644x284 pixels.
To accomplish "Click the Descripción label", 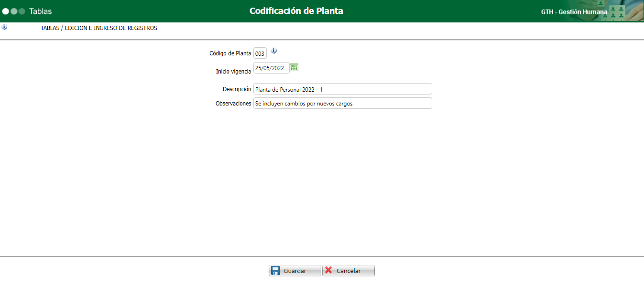I will pos(237,89).
